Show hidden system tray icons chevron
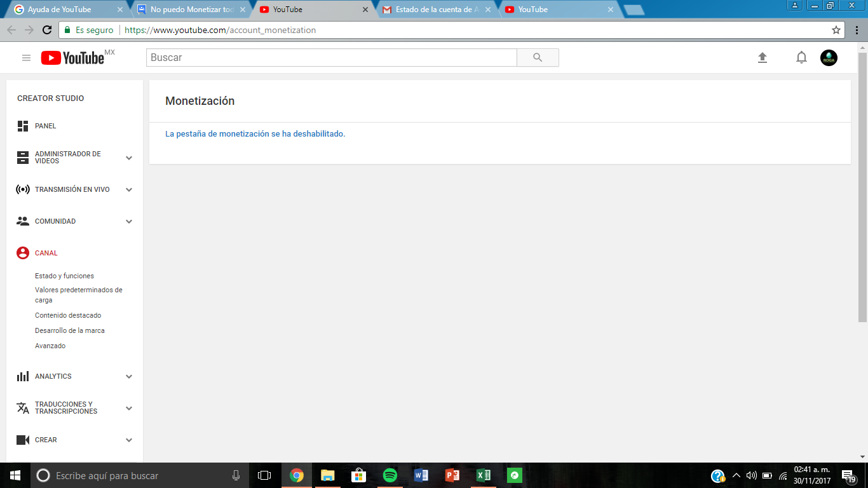 pyautogui.click(x=736, y=475)
